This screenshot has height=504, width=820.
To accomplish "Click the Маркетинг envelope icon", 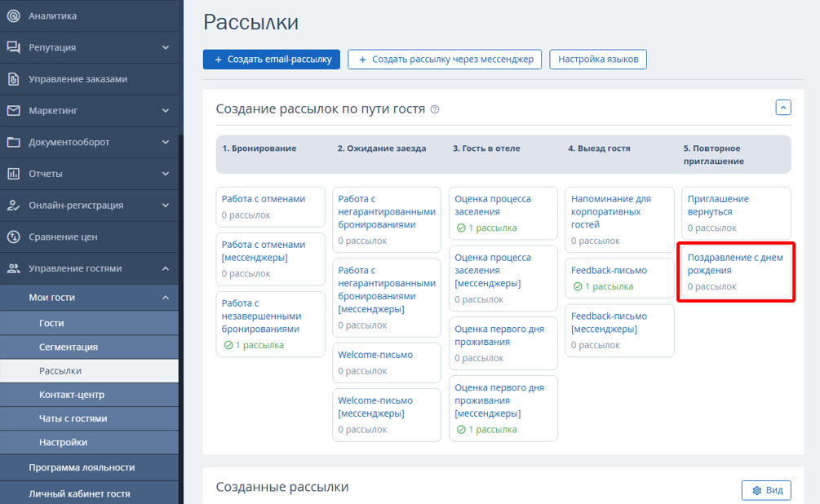I will [13, 110].
